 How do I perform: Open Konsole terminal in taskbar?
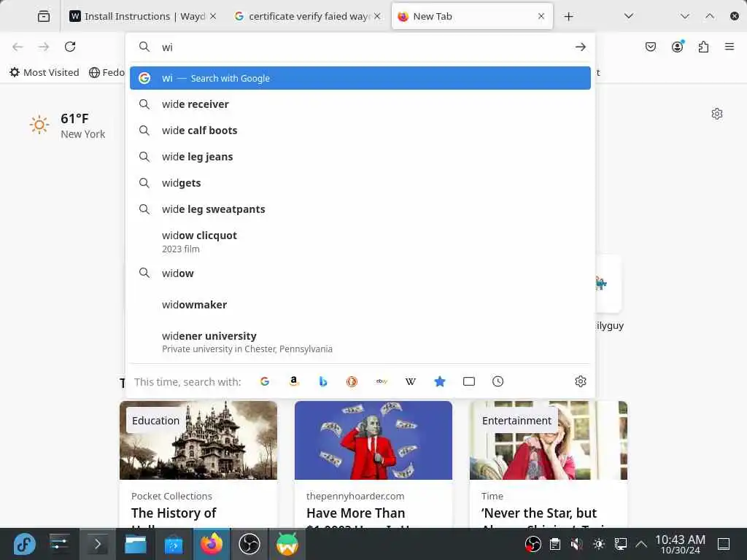97,544
